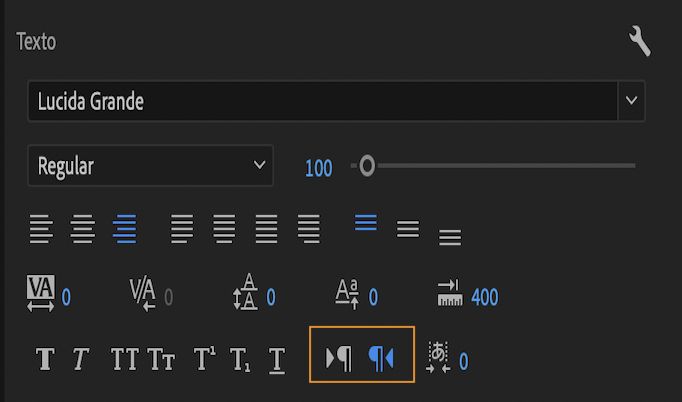The width and height of the screenshot is (682, 402).
Task: Toggle underline text style
Action: pos(277,359)
